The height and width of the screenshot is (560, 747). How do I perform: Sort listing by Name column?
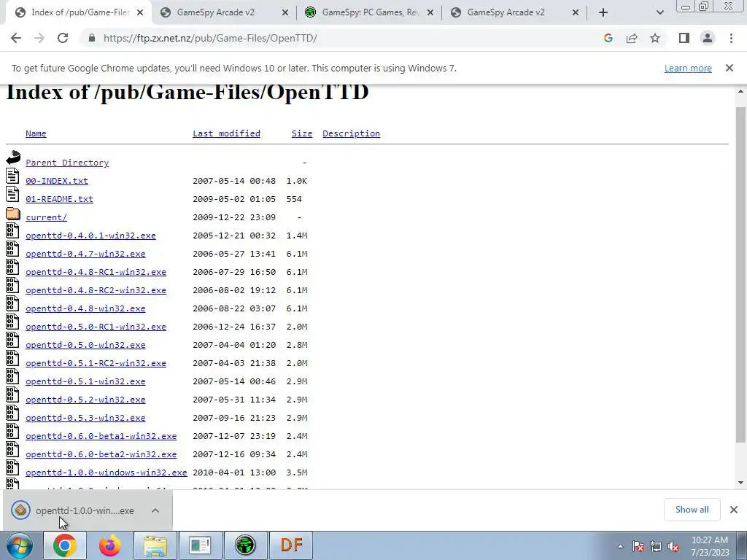coord(36,133)
